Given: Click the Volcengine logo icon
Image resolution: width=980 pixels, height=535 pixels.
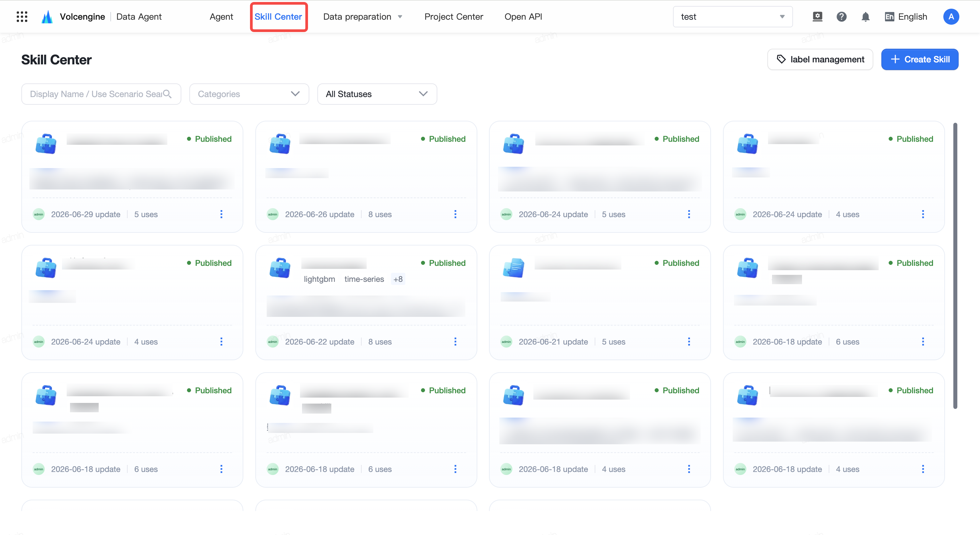Looking at the screenshot, I should (x=47, y=17).
